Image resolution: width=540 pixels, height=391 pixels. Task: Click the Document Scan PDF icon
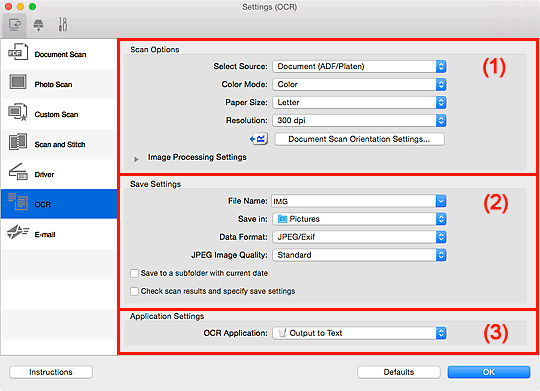tap(18, 52)
